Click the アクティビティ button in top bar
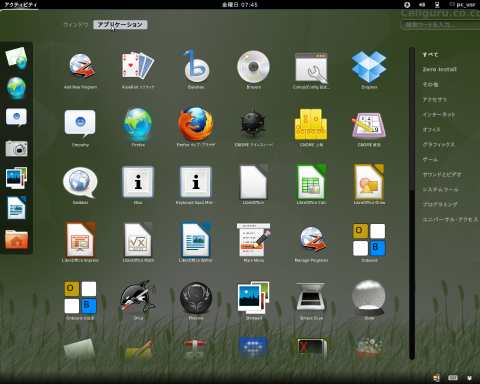480x384 pixels. pos(20,5)
